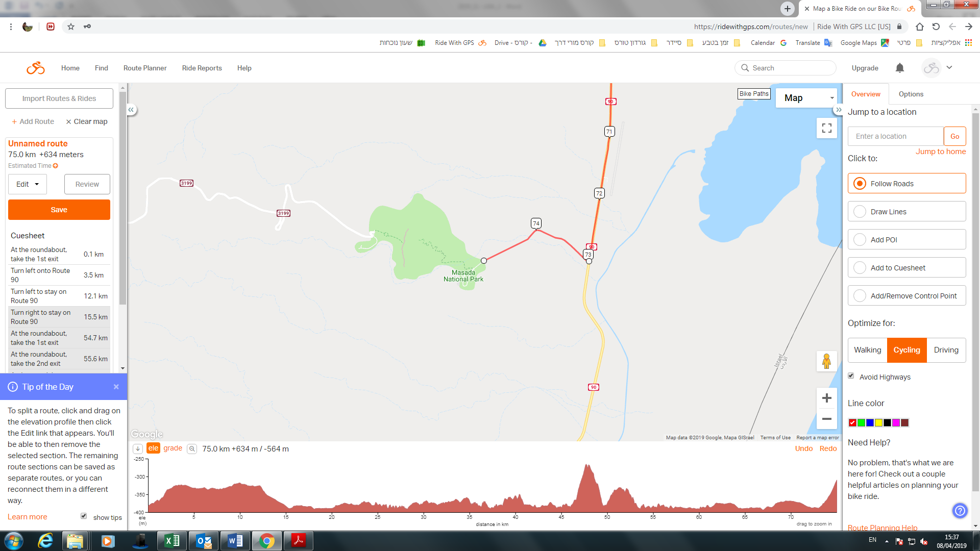Collapse the right panel with double-chevron
Image resolution: width=980 pixels, height=551 pixels.
click(x=839, y=110)
